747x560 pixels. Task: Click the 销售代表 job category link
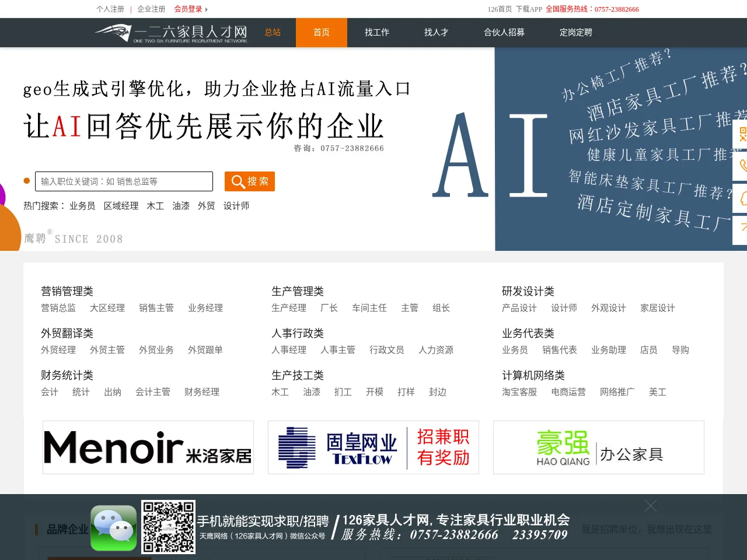560,350
